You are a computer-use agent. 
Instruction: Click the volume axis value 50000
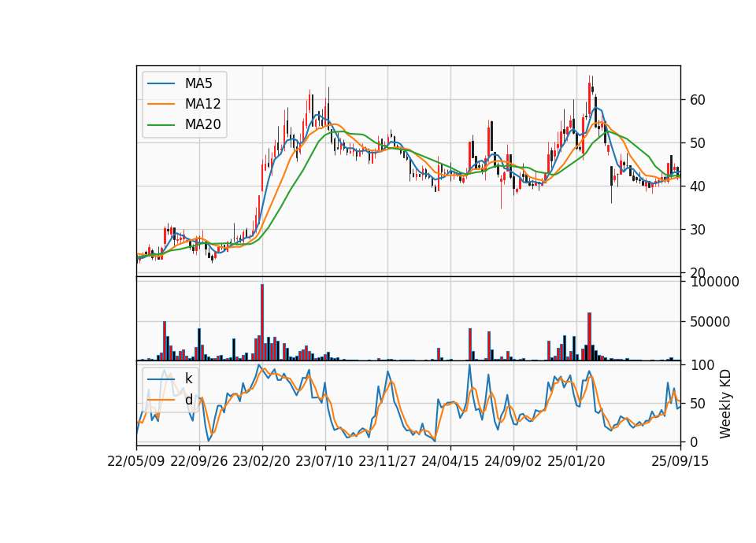pyautogui.click(x=710, y=322)
